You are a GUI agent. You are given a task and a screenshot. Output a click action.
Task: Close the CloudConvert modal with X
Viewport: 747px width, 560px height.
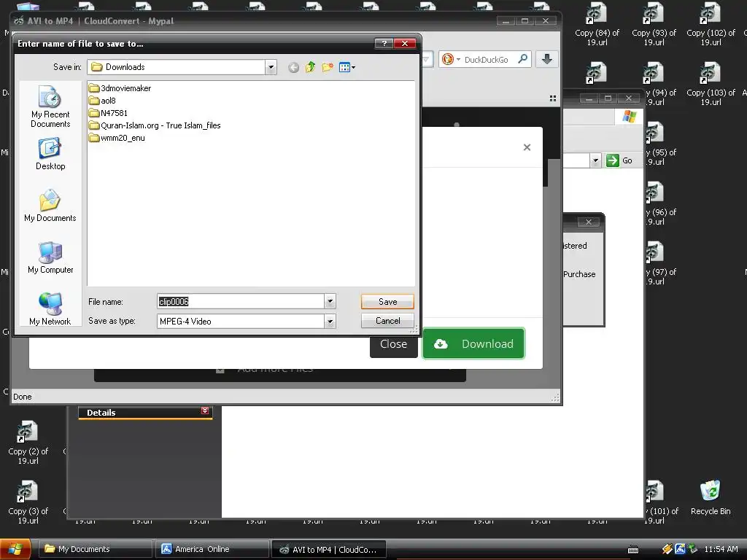click(527, 147)
